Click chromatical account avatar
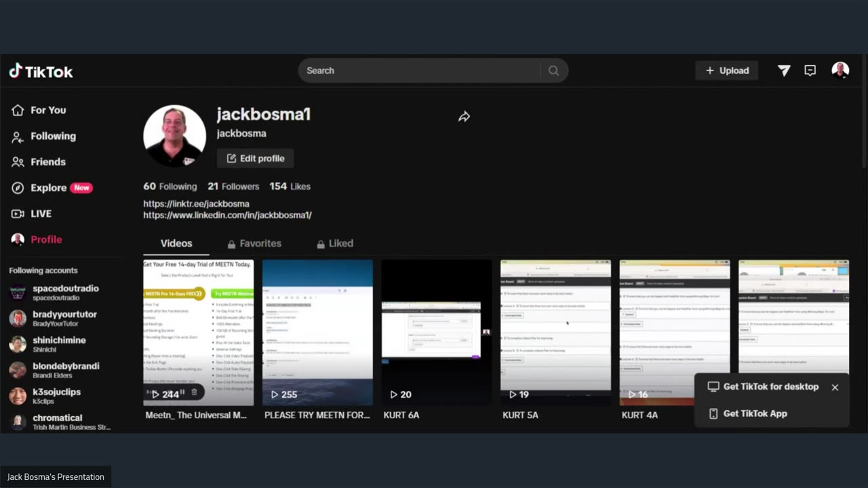 point(18,422)
